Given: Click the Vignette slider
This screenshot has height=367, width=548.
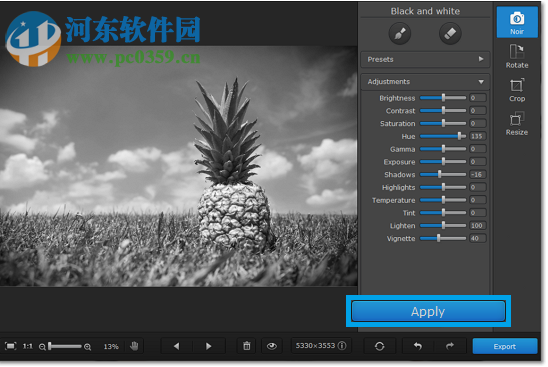Looking at the screenshot, I should coord(443,238).
